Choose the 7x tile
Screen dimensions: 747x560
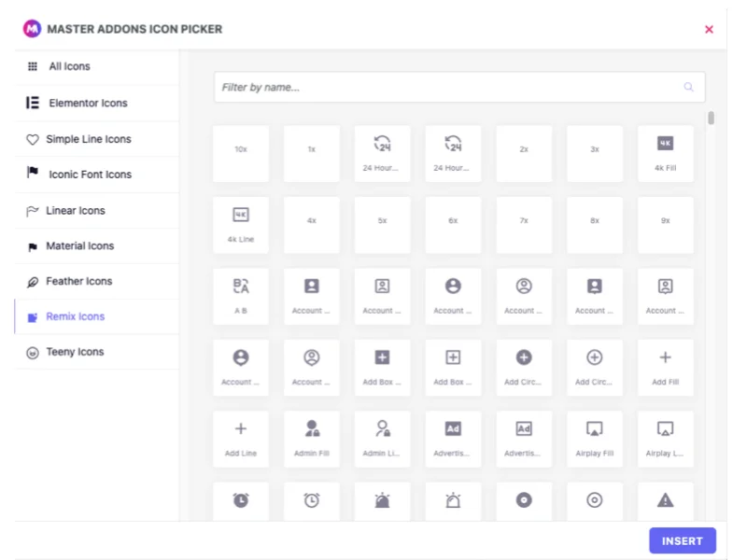click(524, 225)
